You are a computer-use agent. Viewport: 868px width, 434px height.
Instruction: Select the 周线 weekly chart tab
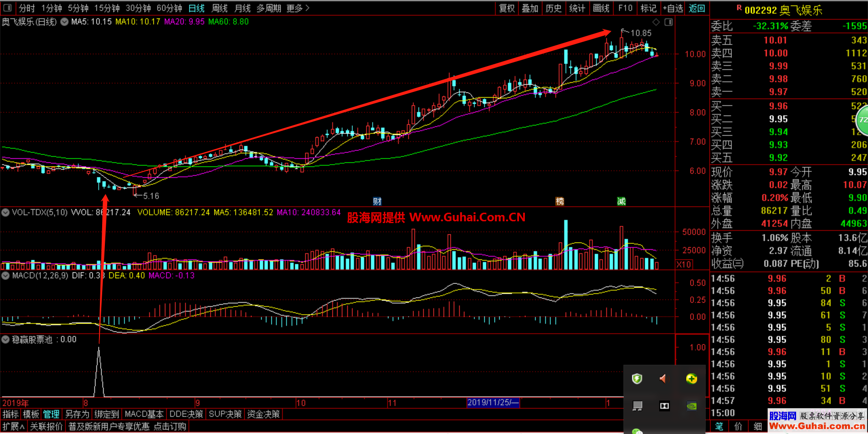(x=220, y=8)
